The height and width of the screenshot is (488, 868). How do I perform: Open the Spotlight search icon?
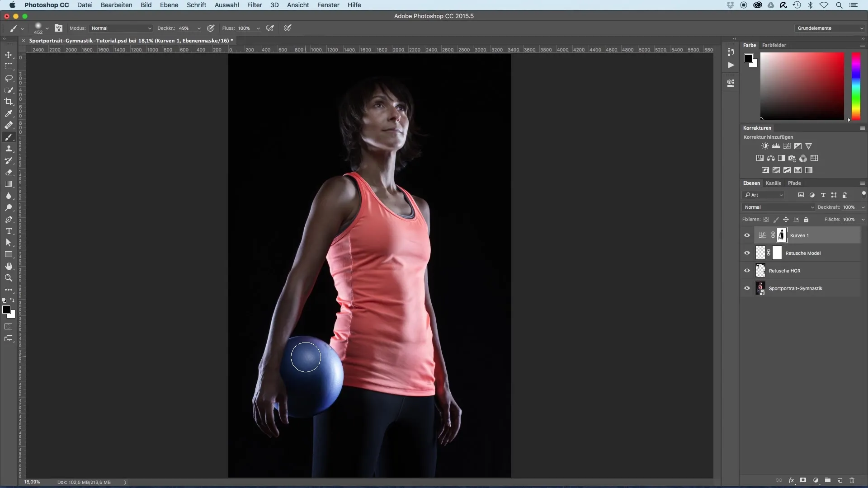pyautogui.click(x=839, y=5)
